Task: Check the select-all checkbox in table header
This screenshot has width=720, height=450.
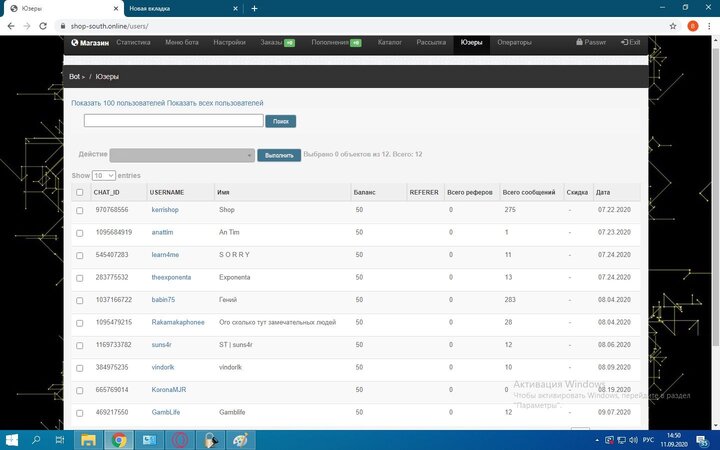Action: (x=80, y=192)
